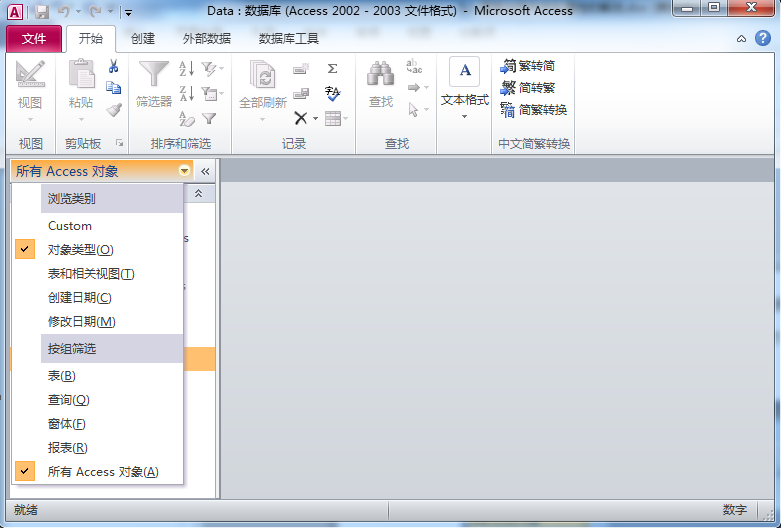Click the Copy icon in 剪贴板 group
The width and height of the screenshot is (781, 528).
(x=114, y=88)
